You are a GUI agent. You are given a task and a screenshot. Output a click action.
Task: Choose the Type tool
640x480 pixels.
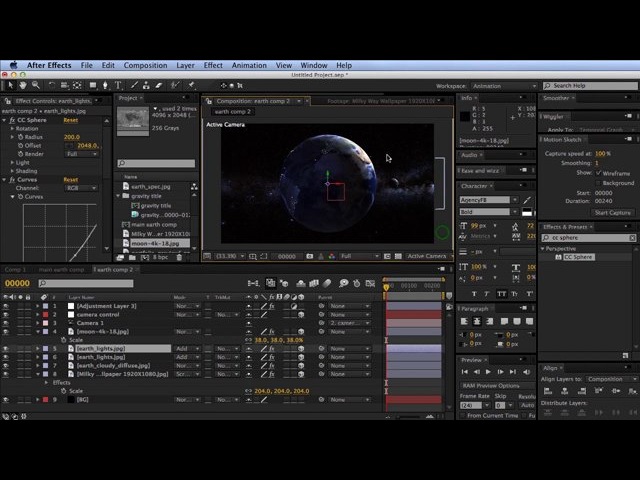118,86
